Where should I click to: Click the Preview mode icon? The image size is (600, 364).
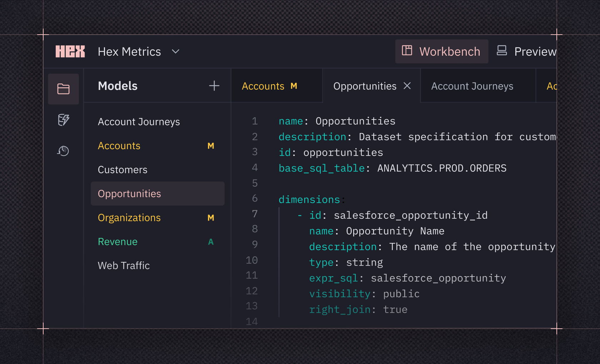point(501,51)
